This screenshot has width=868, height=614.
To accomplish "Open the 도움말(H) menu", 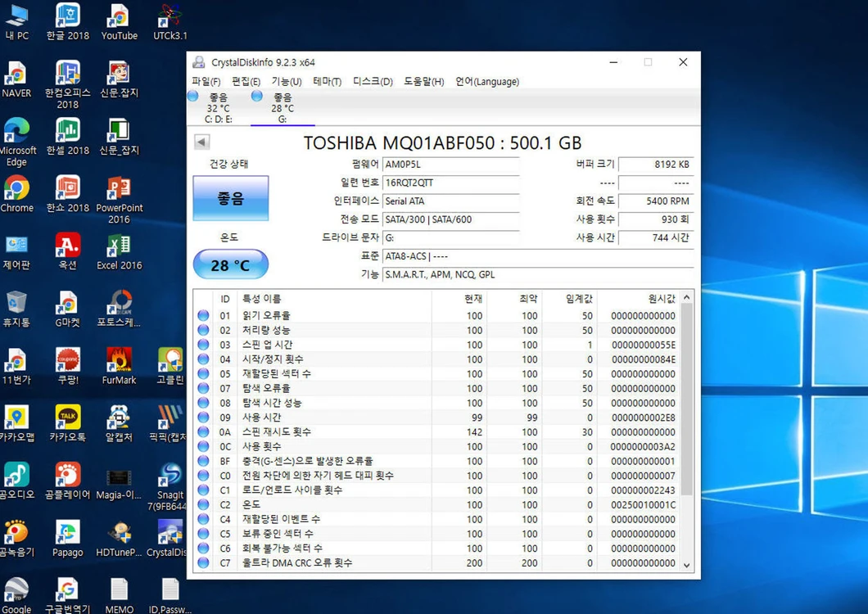I will (x=423, y=81).
